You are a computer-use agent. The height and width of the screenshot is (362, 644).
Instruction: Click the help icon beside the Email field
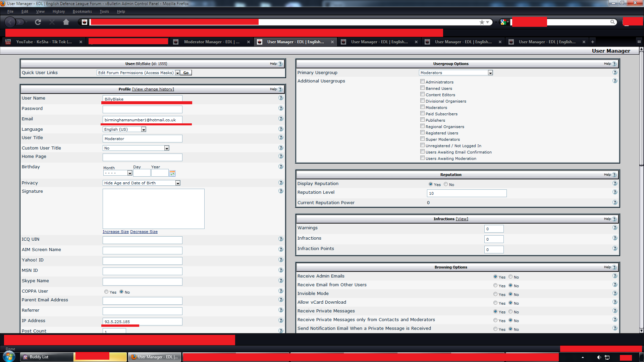point(281,119)
